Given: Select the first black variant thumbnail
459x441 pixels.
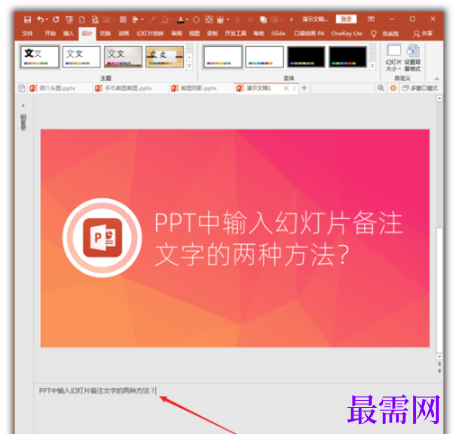Looking at the screenshot, I should (x=306, y=57).
